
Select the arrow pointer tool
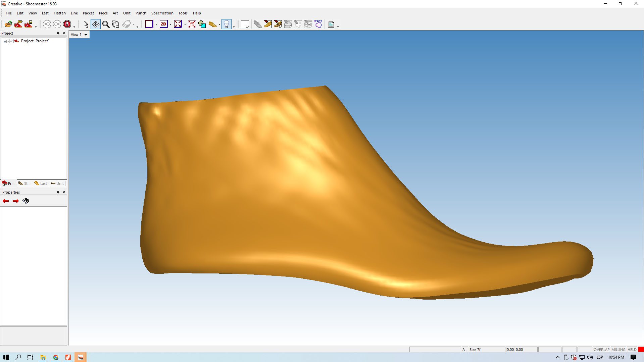click(x=86, y=24)
